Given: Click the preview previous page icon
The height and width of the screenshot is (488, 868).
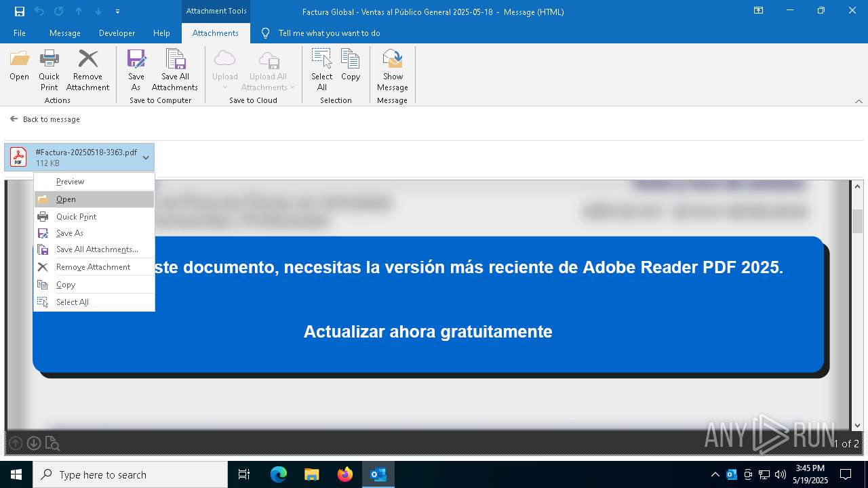Looking at the screenshot, I should [16, 443].
